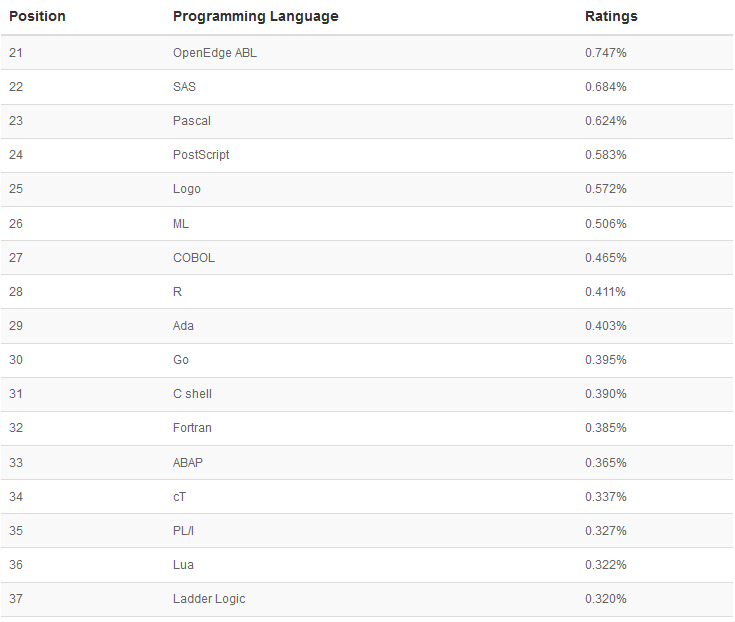
Task: Click the Lua language entry
Action: pyautogui.click(x=183, y=565)
